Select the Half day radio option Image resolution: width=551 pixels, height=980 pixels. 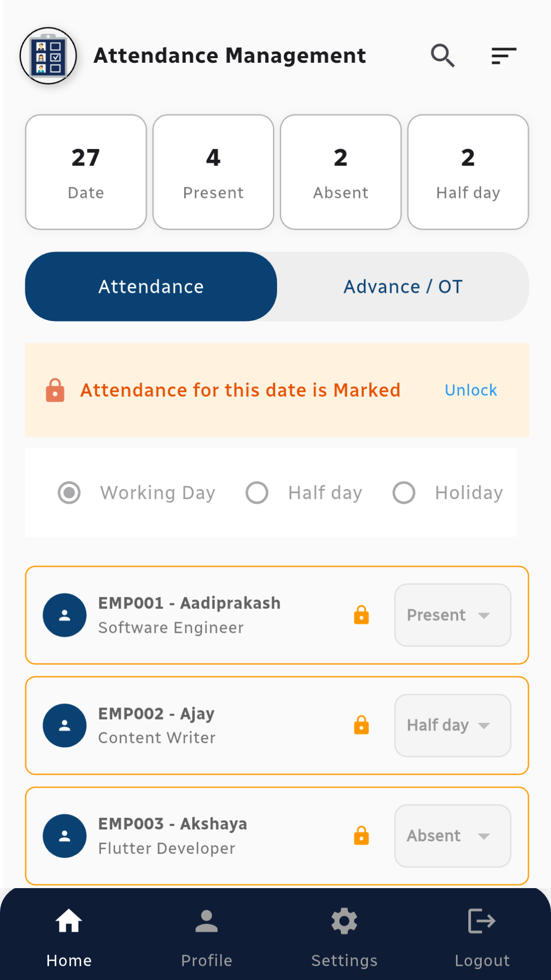point(257,493)
